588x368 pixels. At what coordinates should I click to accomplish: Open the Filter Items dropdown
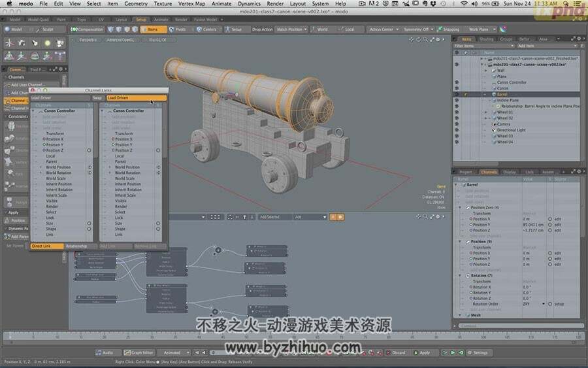tap(483, 46)
